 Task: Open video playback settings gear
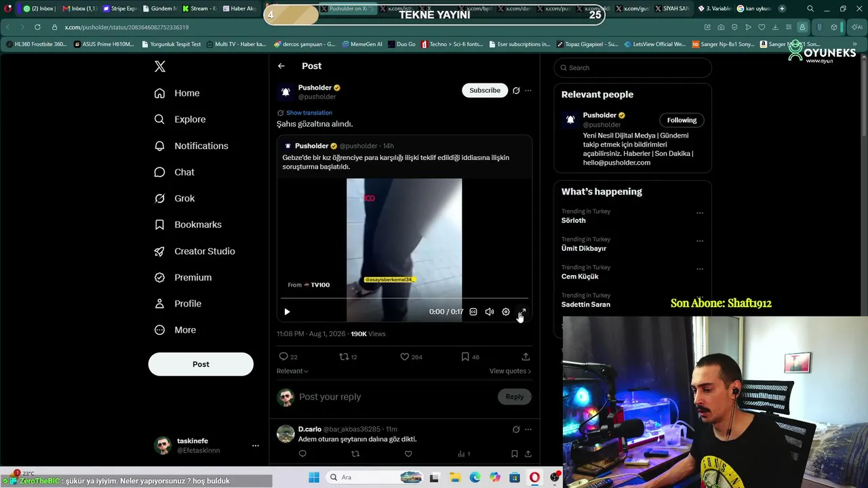(506, 312)
